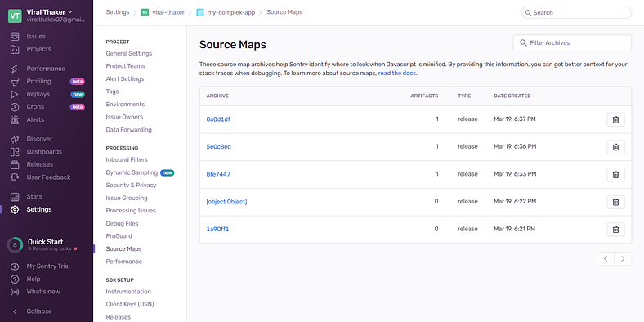The width and height of the screenshot is (644, 322).
Task: Open Issue Grouping settings
Action: (127, 198)
